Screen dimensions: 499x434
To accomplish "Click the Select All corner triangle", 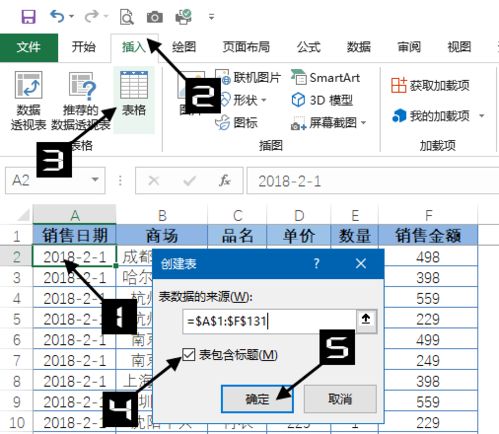I will click(x=23, y=215).
